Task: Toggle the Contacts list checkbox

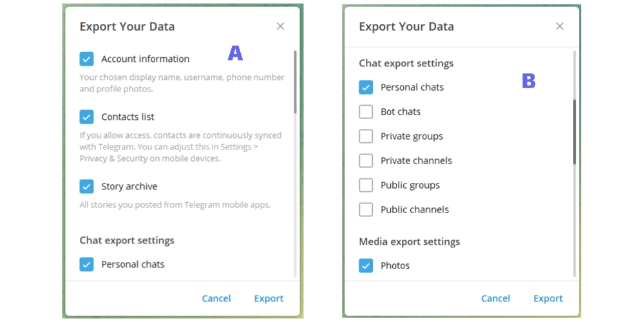Action: (x=87, y=117)
